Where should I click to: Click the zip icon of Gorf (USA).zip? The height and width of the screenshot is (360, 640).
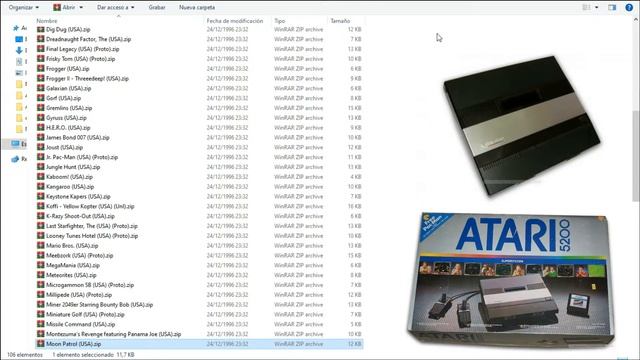pos(40,98)
